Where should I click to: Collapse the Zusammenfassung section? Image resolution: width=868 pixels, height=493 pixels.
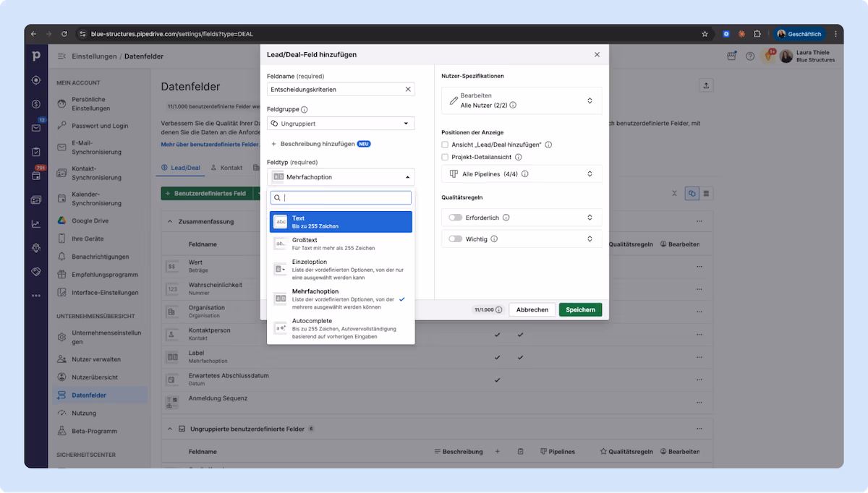(171, 221)
